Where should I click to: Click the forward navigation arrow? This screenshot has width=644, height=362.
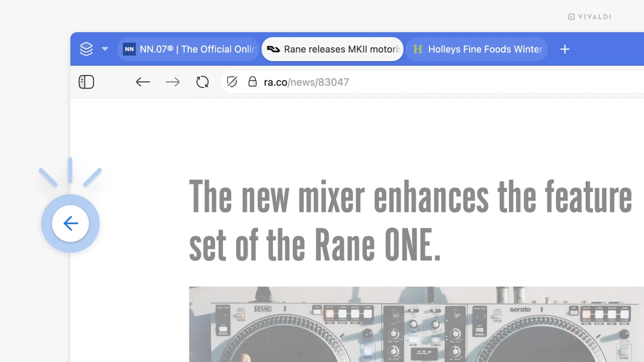click(172, 82)
